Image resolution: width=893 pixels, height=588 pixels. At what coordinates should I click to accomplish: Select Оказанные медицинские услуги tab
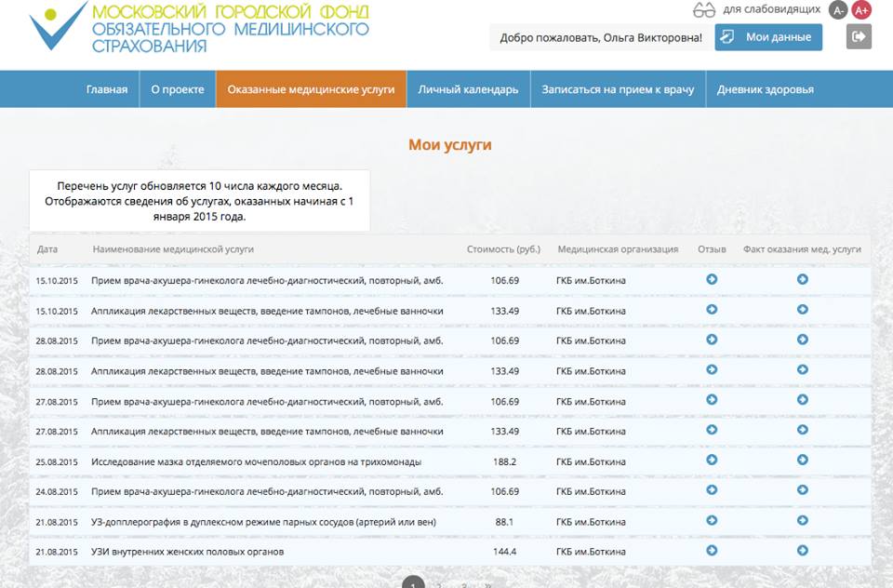coord(311,89)
